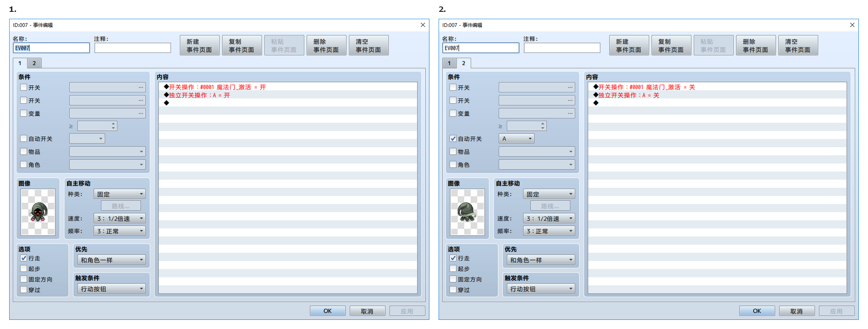The image size is (868, 329).
Task: Click 取消 button in window 1
Action: click(367, 311)
